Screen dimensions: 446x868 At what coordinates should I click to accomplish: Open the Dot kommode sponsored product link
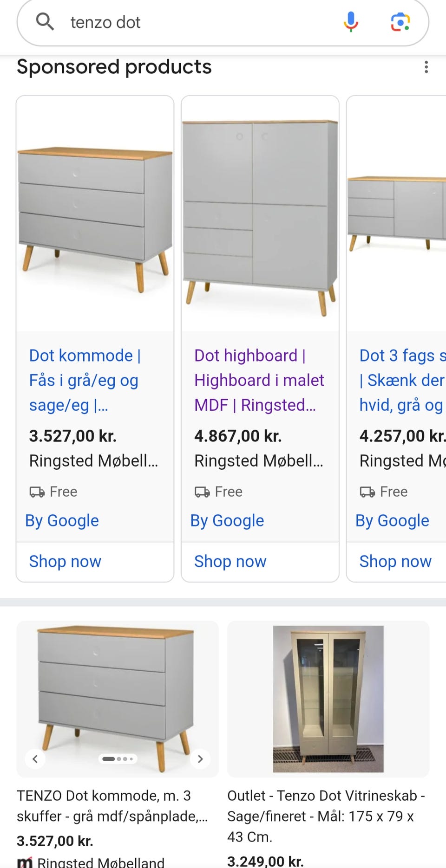pyautogui.click(x=85, y=380)
